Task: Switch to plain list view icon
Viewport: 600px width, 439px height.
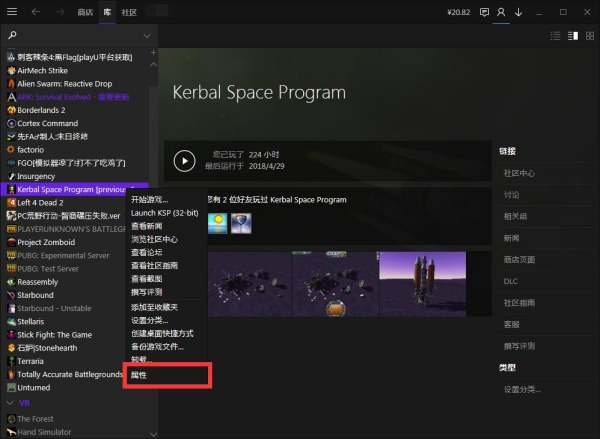Action: (555, 36)
